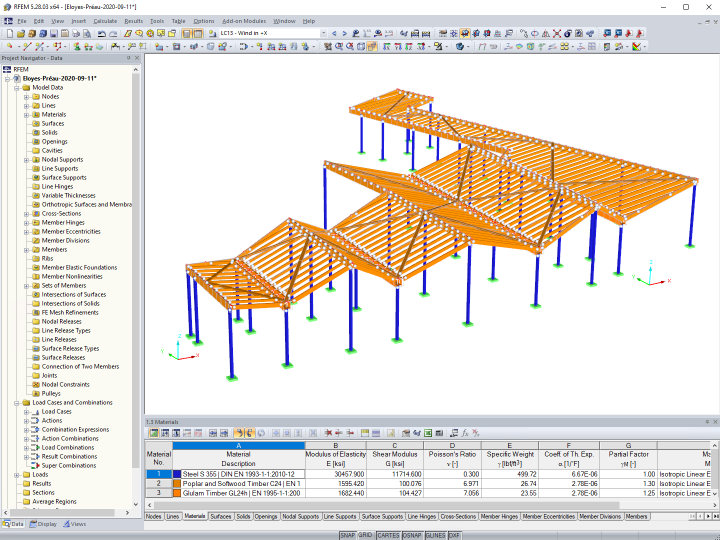Image resolution: width=720 pixels, height=540 pixels.
Task: Collapse the Model Data folder
Action: (17, 88)
